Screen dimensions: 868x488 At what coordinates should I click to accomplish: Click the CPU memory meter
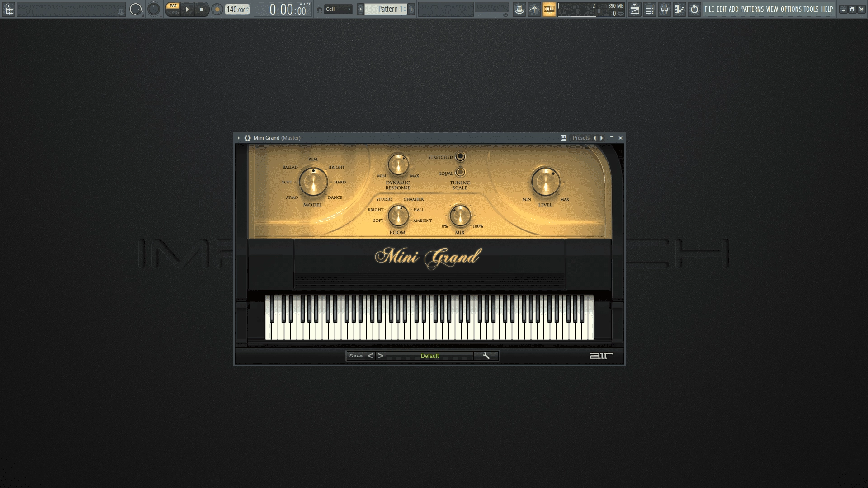pyautogui.click(x=590, y=9)
